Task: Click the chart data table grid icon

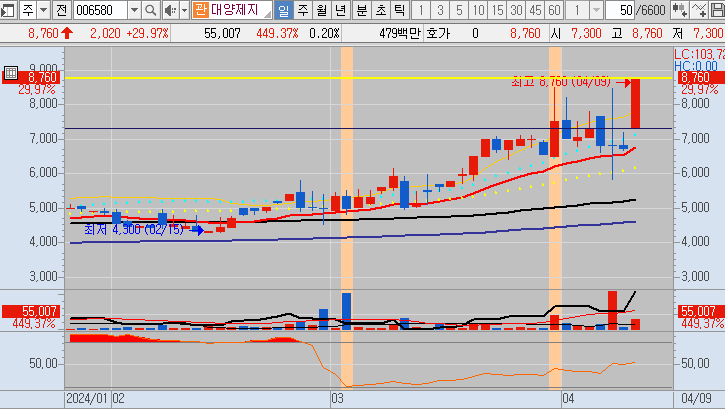Action: pos(10,73)
